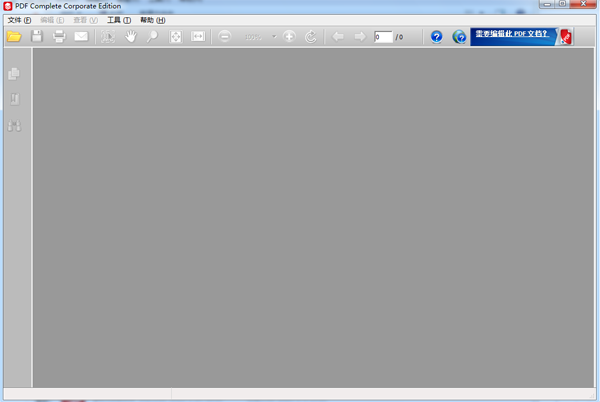Open the binoculars search panel
This screenshot has height=402, width=600.
coord(15,125)
